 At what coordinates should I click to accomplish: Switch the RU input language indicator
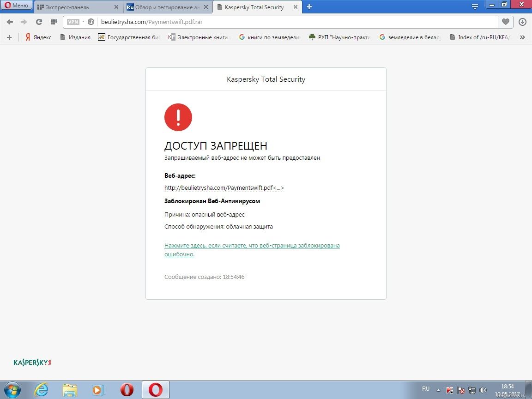pyautogui.click(x=426, y=389)
